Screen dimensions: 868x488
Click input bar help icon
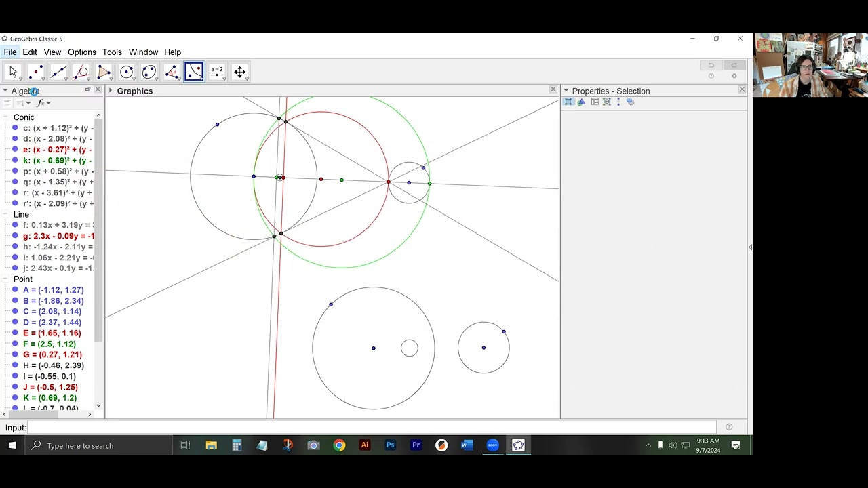coord(729,427)
